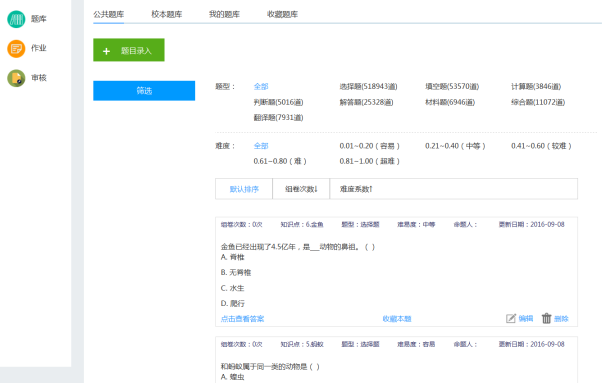Filter by 填空题(53570道)
The image size is (610, 390).
pyautogui.click(x=452, y=86)
